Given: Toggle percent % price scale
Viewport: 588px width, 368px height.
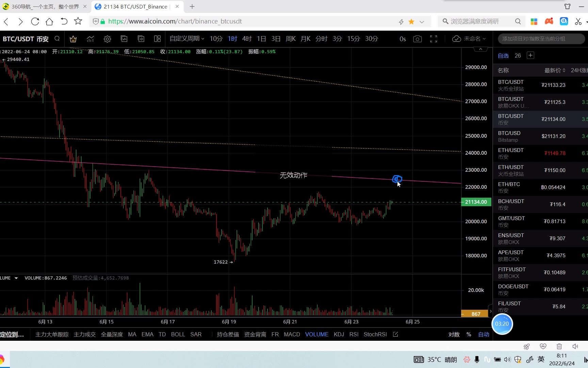Looking at the screenshot, I should click(x=469, y=334).
